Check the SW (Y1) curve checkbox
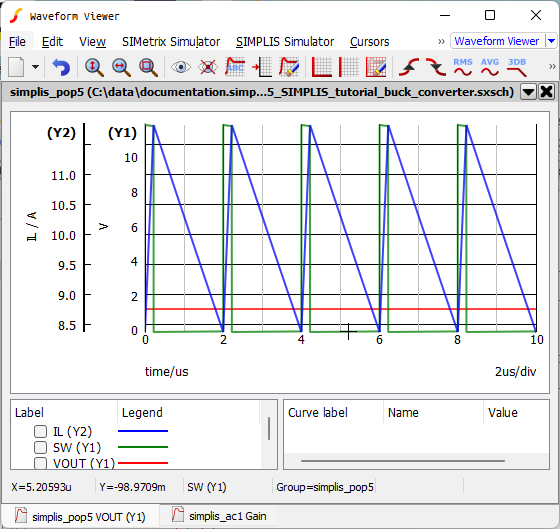Viewport: 560px width, 529px height. click(40, 447)
